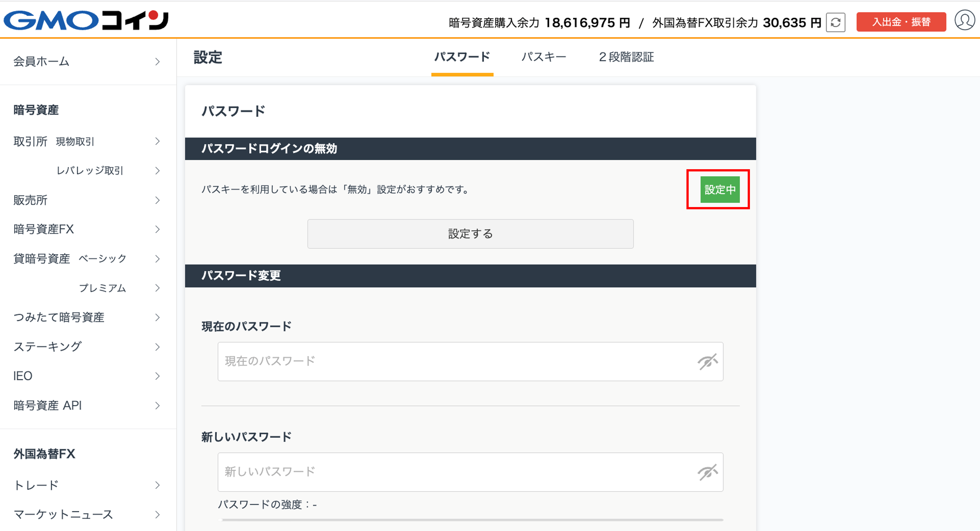Screen dimensions: 980x531
Task: Open レバレッジ取引 menu item
Action: click(88, 171)
